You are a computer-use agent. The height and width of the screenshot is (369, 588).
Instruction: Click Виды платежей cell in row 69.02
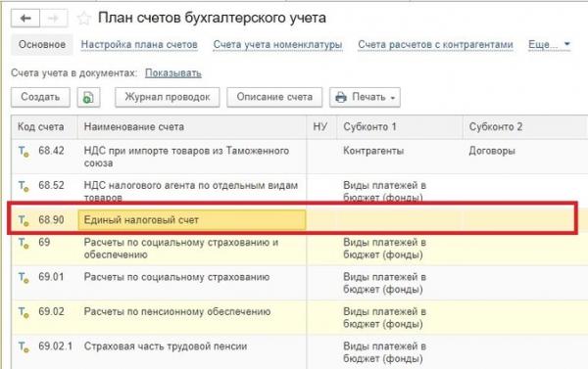tap(384, 318)
